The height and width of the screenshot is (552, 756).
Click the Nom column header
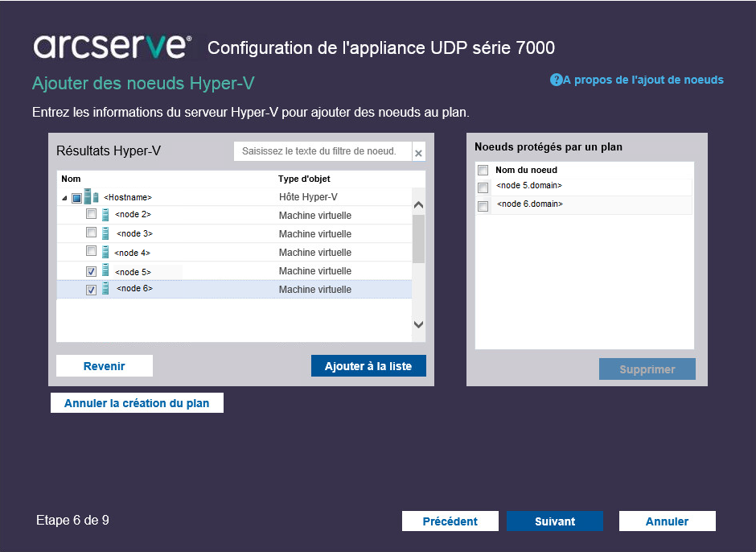pos(71,179)
